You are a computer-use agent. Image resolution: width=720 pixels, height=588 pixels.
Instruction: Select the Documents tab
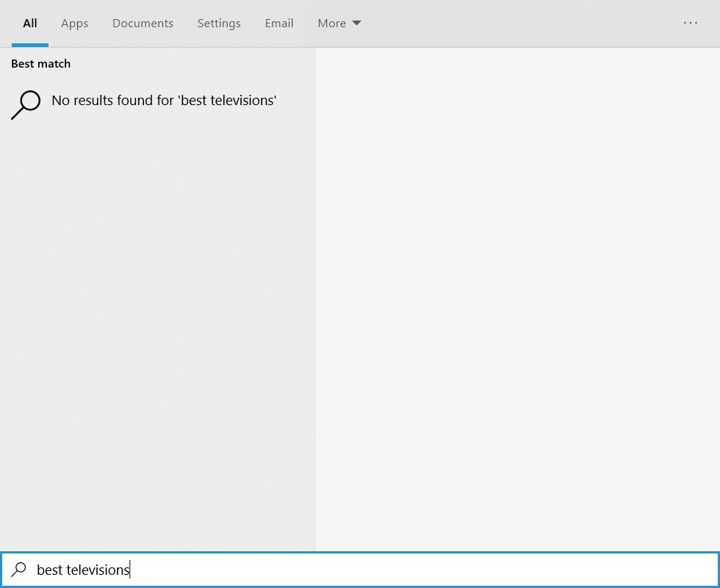[143, 24]
